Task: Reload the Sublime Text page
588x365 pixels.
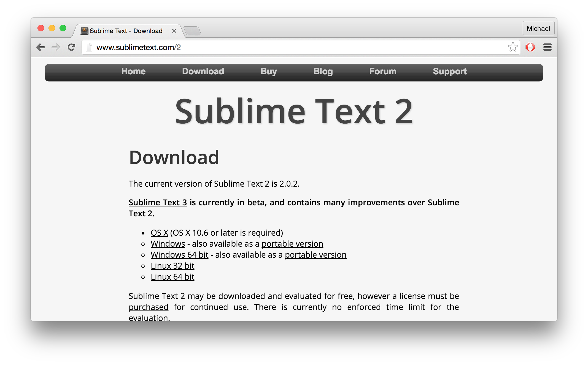Action: coord(72,47)
